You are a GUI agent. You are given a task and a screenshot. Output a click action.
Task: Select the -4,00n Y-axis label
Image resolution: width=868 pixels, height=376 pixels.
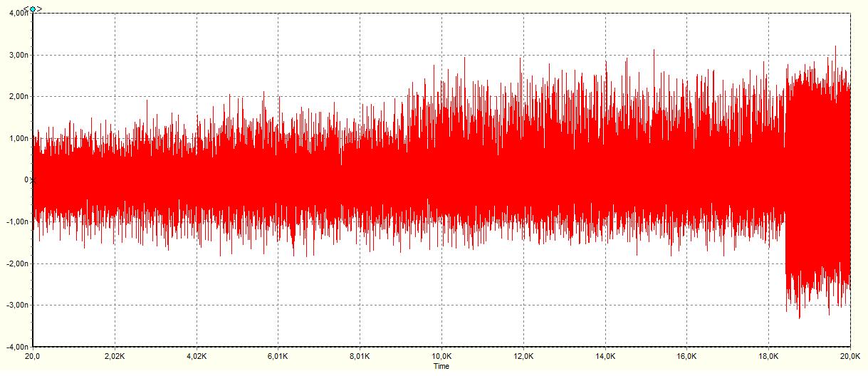pos(15,347)
